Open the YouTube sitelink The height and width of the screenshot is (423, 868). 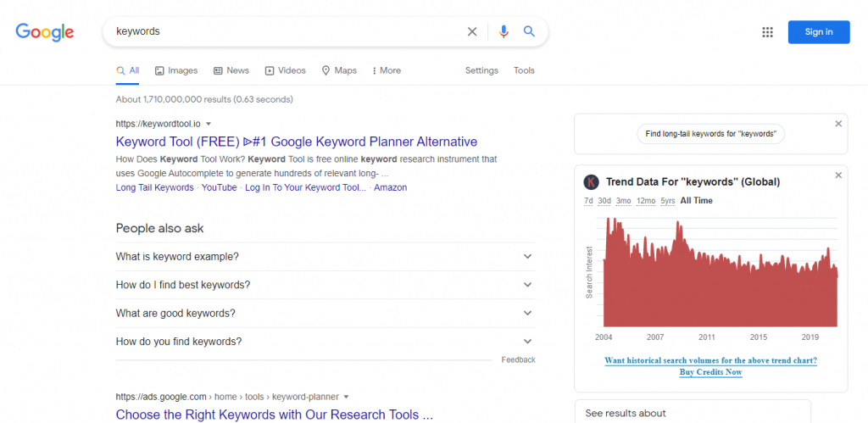tap(220, 187)
